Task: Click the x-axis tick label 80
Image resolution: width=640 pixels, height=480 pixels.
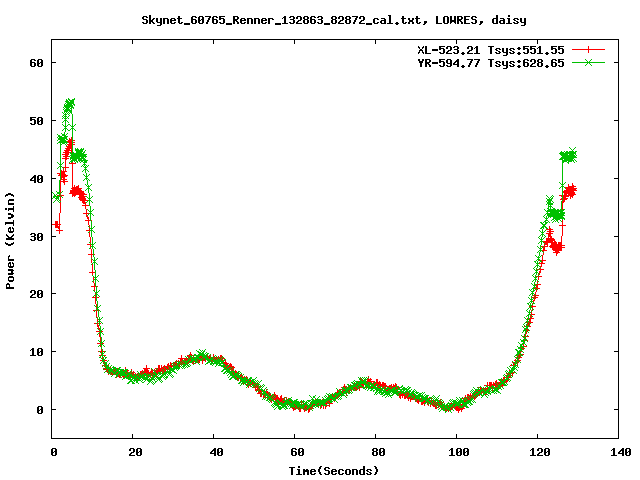Action: 378,452
